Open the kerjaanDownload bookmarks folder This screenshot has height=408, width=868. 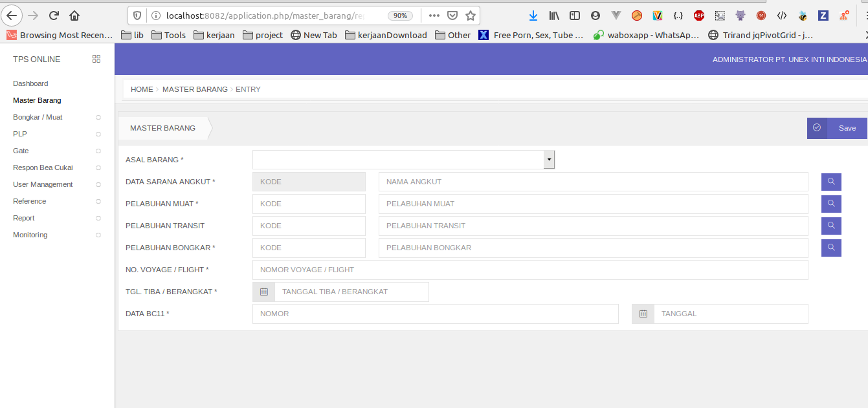tap(386, 35)
